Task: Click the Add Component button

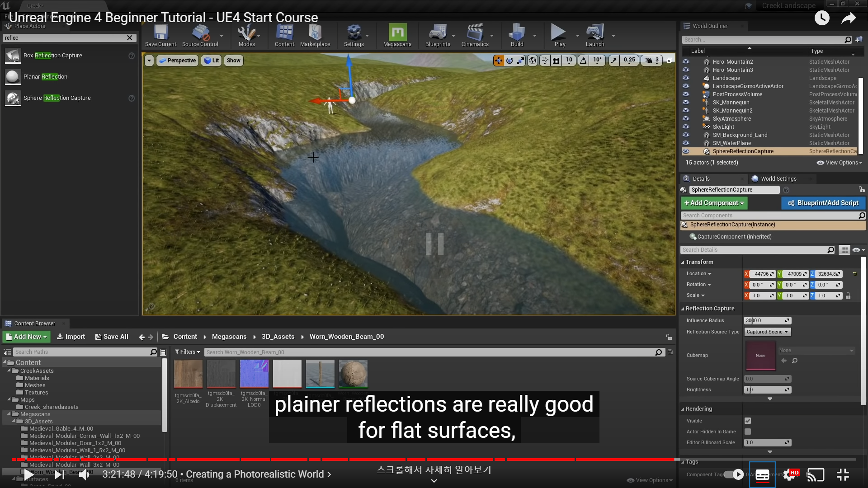Action: [714, 203]
